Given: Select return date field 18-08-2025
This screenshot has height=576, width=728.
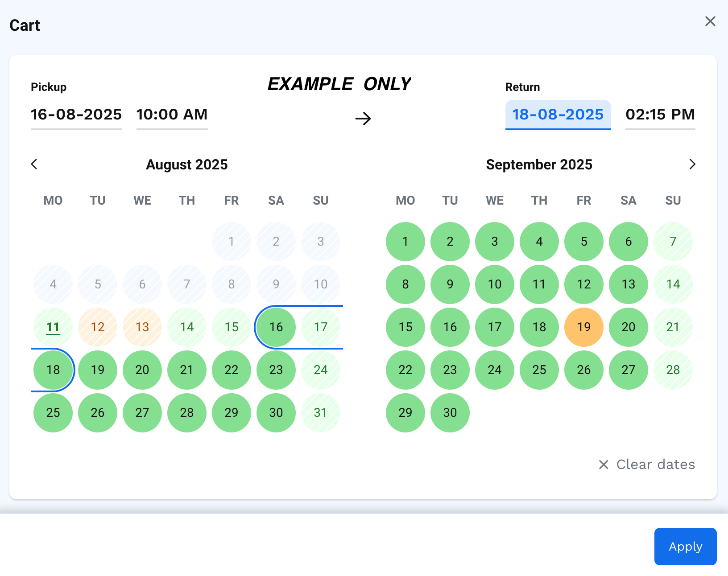Looking at the screenshot, I should tap(558, 115).
